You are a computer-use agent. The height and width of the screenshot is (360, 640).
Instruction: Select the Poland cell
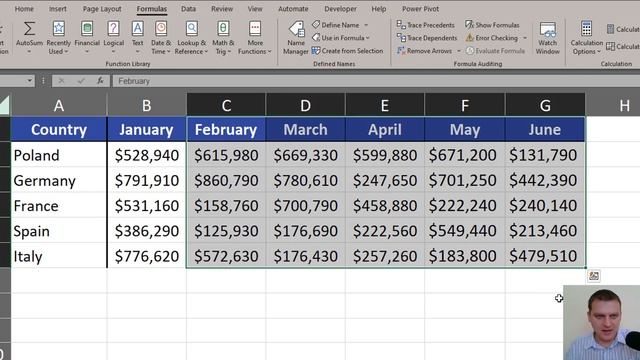(59, 155)
